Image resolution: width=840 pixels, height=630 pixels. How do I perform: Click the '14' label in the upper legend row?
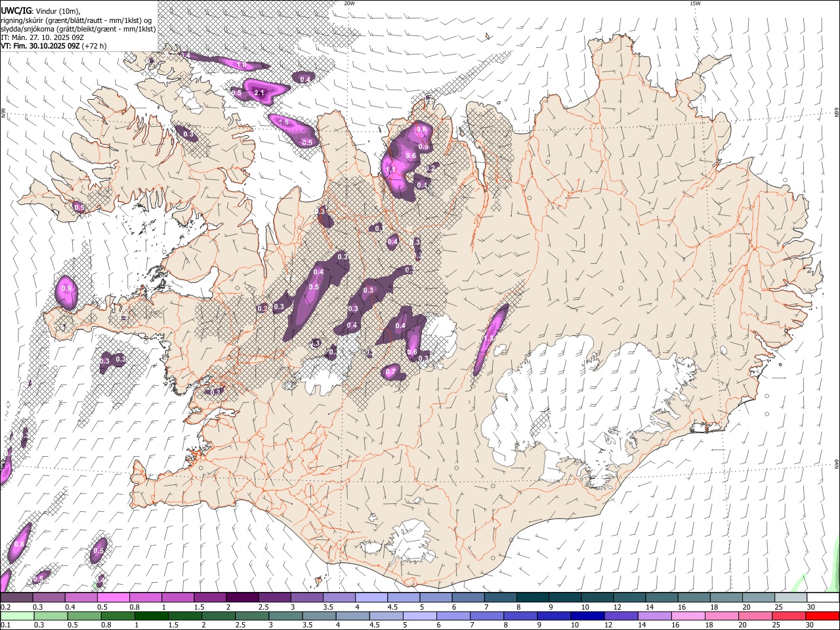point(649,607)
